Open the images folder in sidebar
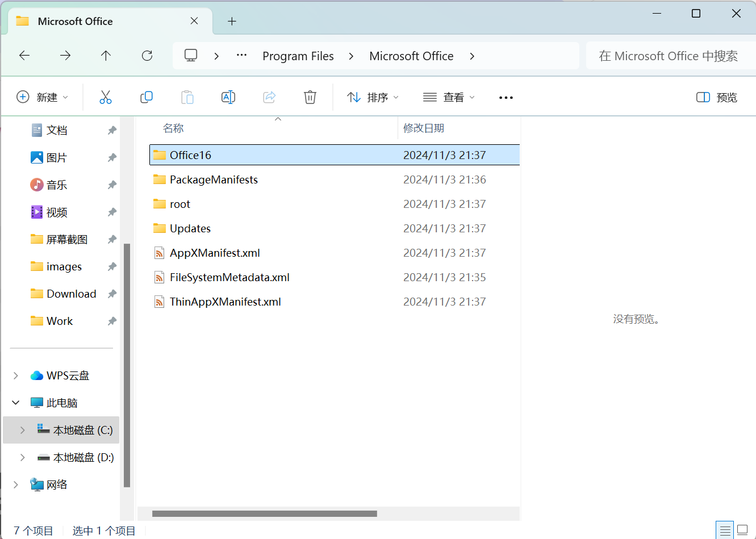The image size is (756, 539). point(64,266)
